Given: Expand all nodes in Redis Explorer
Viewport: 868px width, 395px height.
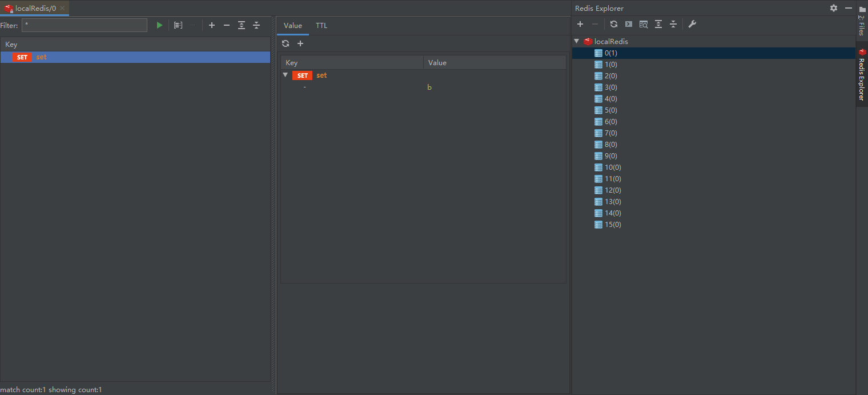Looking at the screenshot, I should coord(658,24).
